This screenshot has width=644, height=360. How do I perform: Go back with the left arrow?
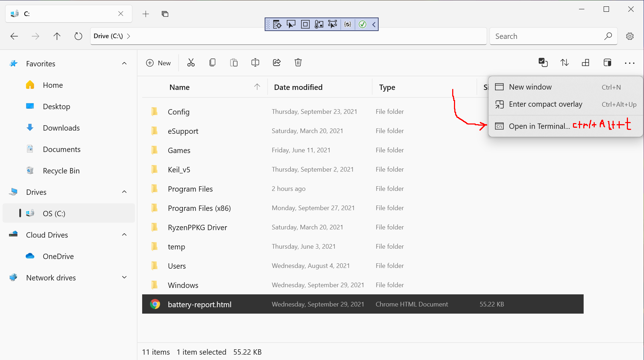pyautogui.click(x=14, y=36)
